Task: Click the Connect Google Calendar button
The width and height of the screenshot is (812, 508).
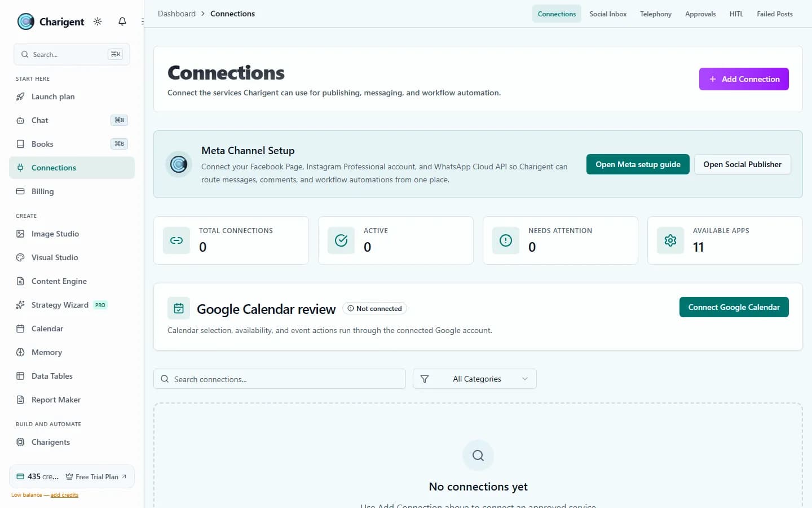Action: point(734,307)
